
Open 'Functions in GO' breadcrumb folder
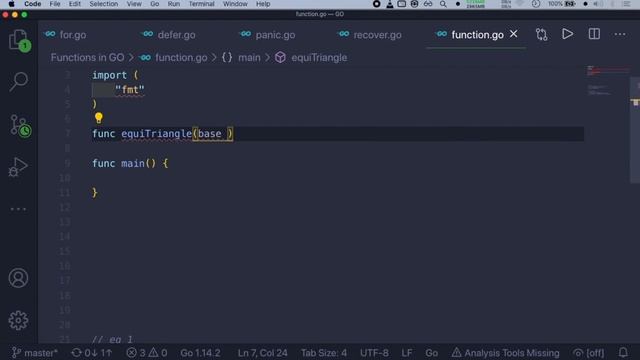click(x=87, y=58)
